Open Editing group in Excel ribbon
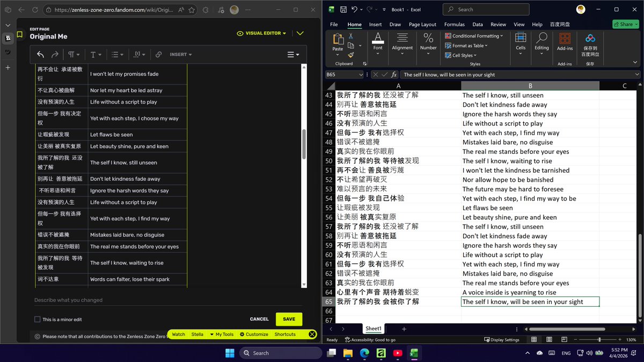Image resolution: width=644 pixels, height=362 pixels. (541, 42)
